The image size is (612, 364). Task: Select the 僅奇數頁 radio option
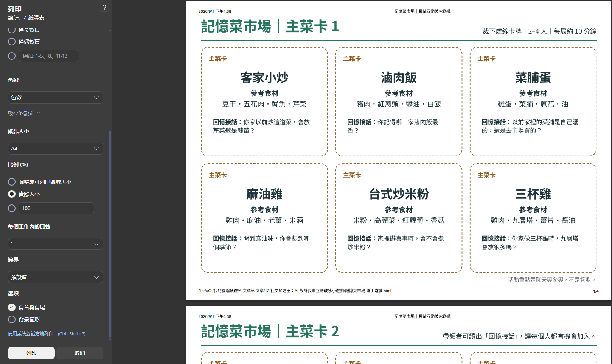(12, 30)
